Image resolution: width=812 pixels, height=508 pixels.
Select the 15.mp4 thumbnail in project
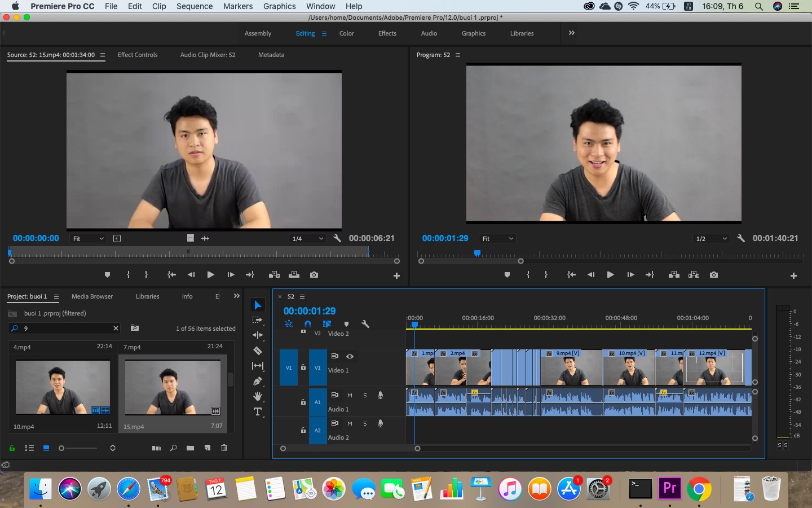[x=173, y=387]
